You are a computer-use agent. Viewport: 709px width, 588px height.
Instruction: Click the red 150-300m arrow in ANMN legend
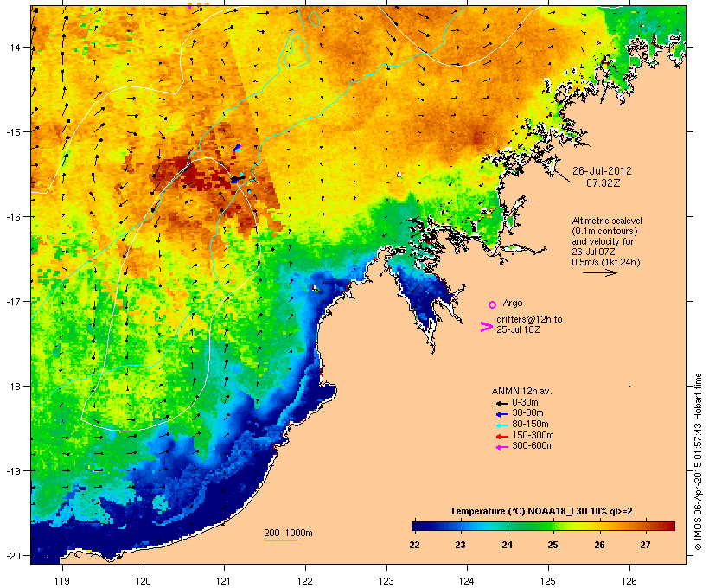(502, 436)
